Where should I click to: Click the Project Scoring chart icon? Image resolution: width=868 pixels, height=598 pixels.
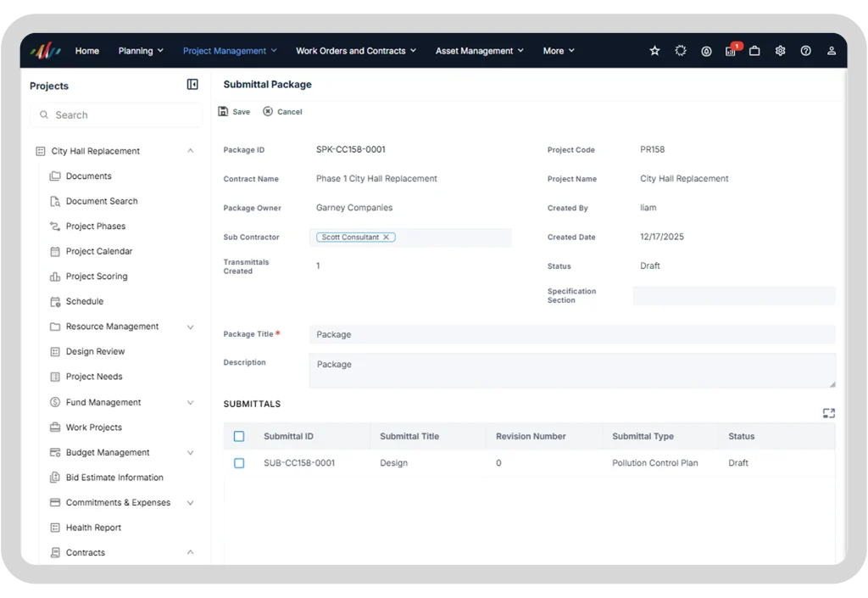55,277
